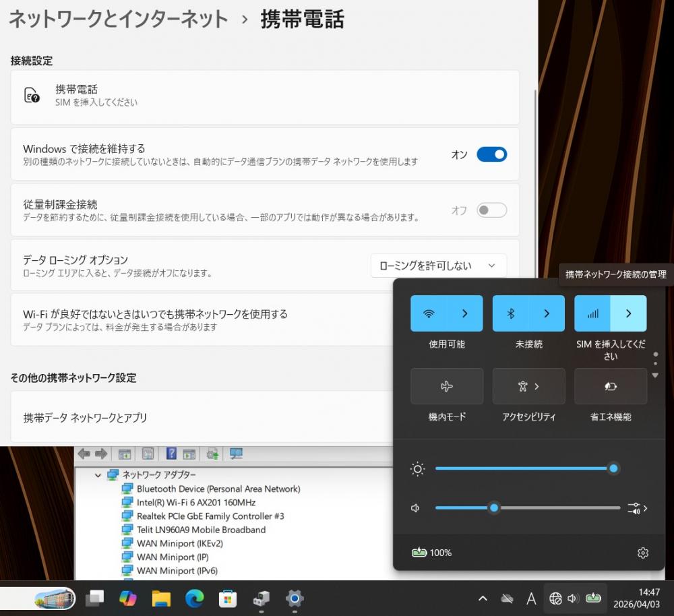Click the Help icon in Device Manager toolbar
The image size is (674, 616).
pos(172,454)
